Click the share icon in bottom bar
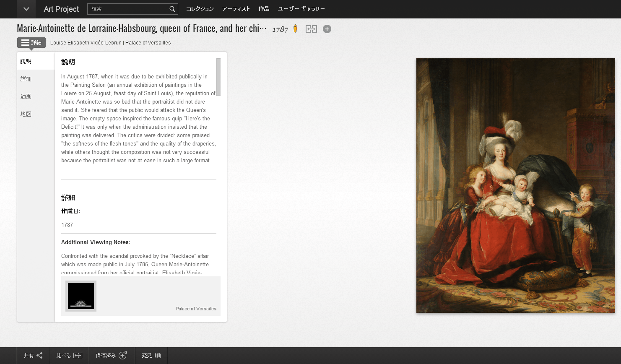This screenshot has height=364, width=621. pyautogui.click(x=39, y=356)
